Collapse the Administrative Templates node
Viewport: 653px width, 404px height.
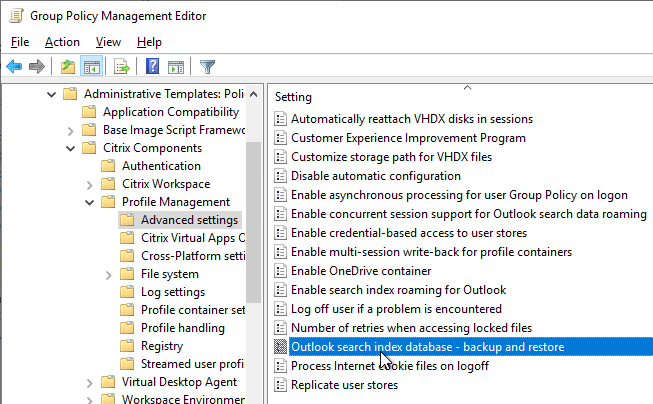51,94
